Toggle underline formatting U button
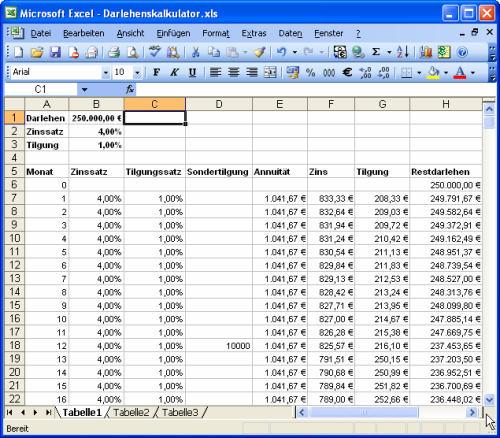The width and height of the screenshot is (500, 438). click(192, 72)
